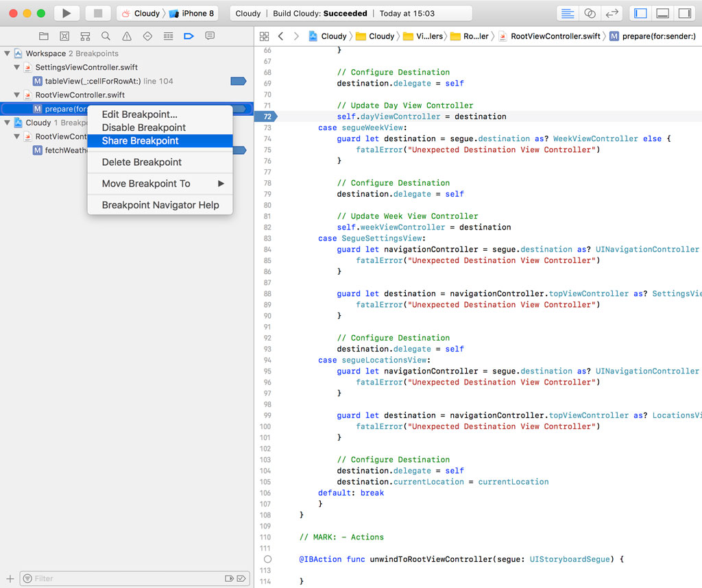Open the iPhone 8 destination selector

(192, 13)
